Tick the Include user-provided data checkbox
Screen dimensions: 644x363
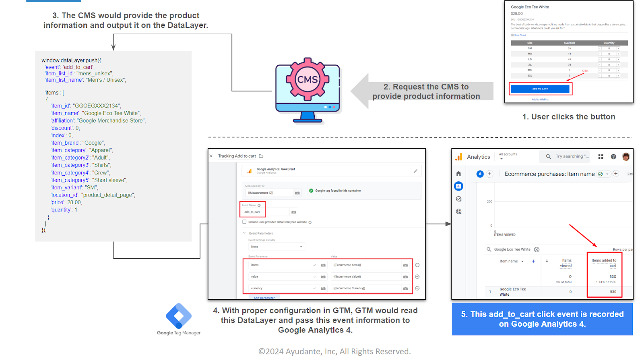click(x=244, y=222)
